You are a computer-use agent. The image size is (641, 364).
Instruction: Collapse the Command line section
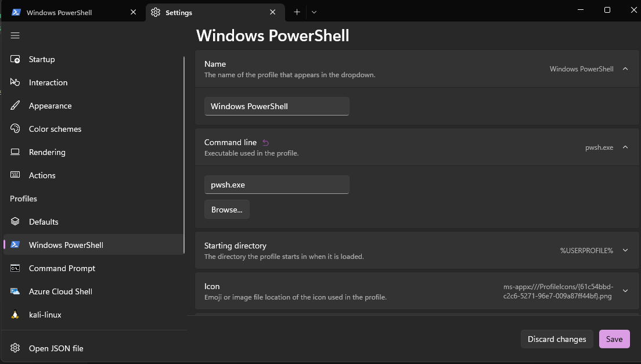click(x=625, y=147)
